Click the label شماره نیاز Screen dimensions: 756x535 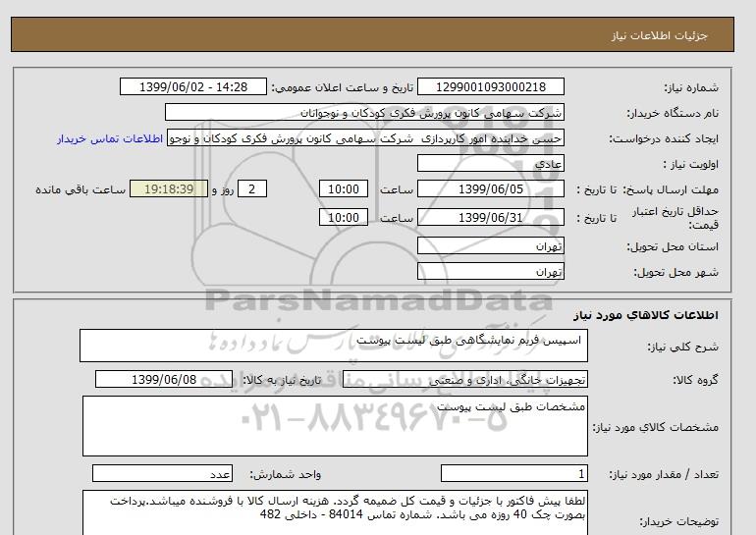tap(691, 87)
